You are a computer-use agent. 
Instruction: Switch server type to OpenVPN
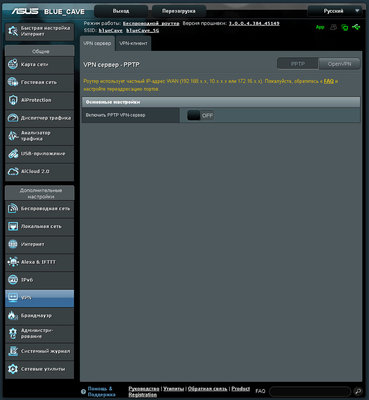click(x=339, y=64)
